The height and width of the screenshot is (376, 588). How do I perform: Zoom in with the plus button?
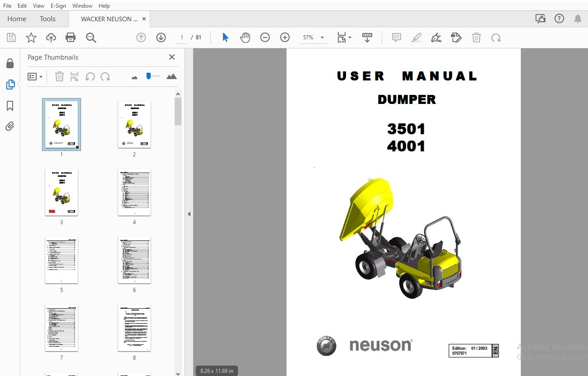tap(285, 38)
